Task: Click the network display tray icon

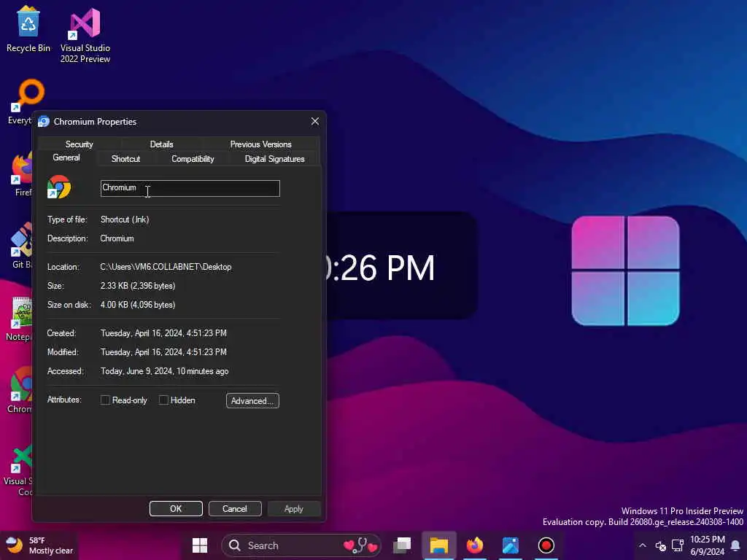Action: click(678, 545)
